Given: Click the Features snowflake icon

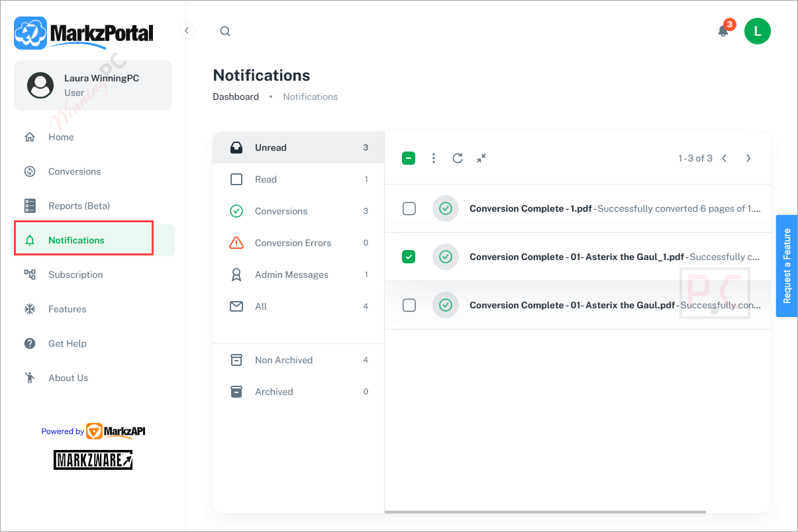Looking at the screenshot, I should click(x=30, y=309).
